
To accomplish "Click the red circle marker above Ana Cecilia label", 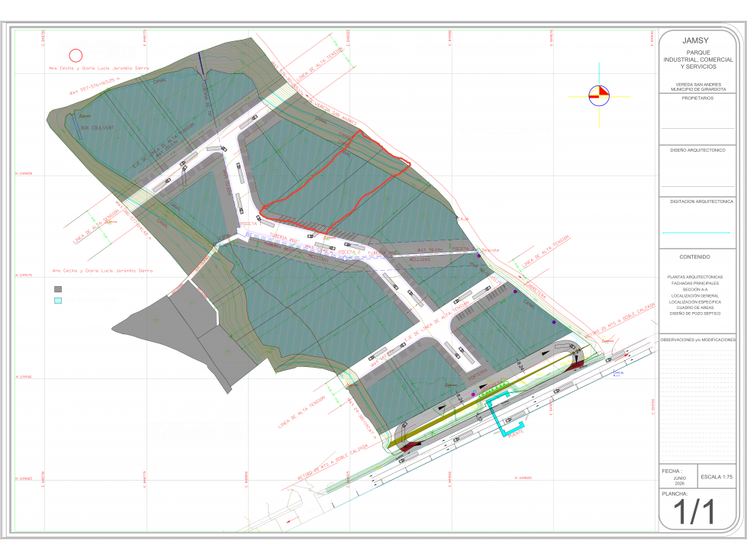I will (x=76, y=56).
